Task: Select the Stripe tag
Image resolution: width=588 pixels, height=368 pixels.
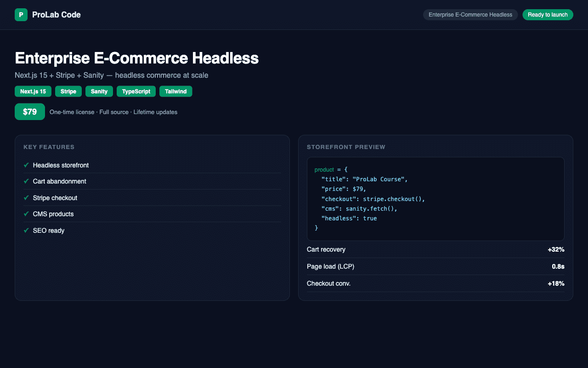Action: point(68,92)
